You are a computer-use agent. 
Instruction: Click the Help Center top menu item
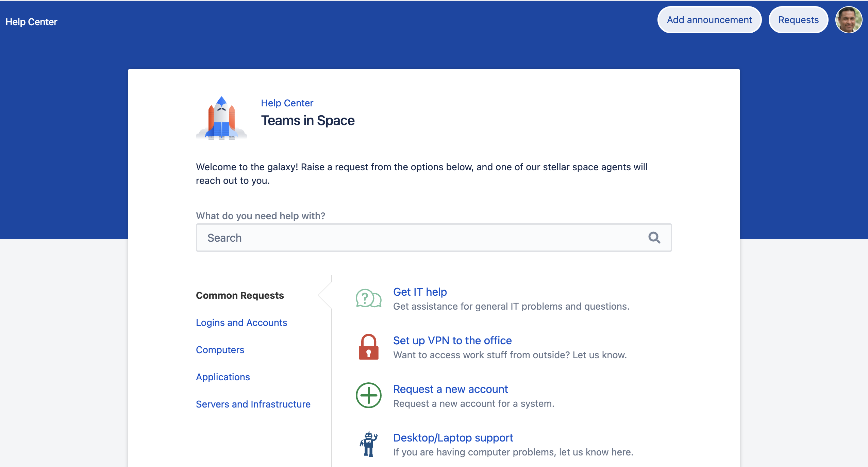(x=32, y=22)
